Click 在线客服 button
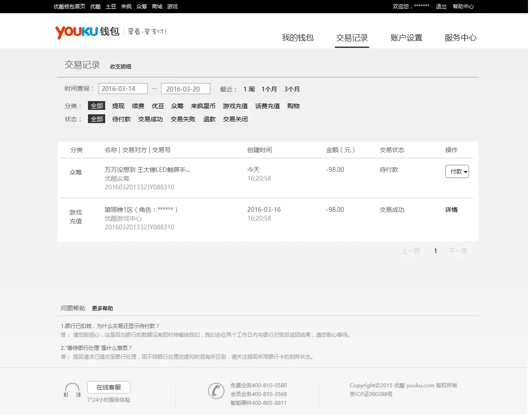The height and width of the screenshot is (418, 532). point(109,387)
